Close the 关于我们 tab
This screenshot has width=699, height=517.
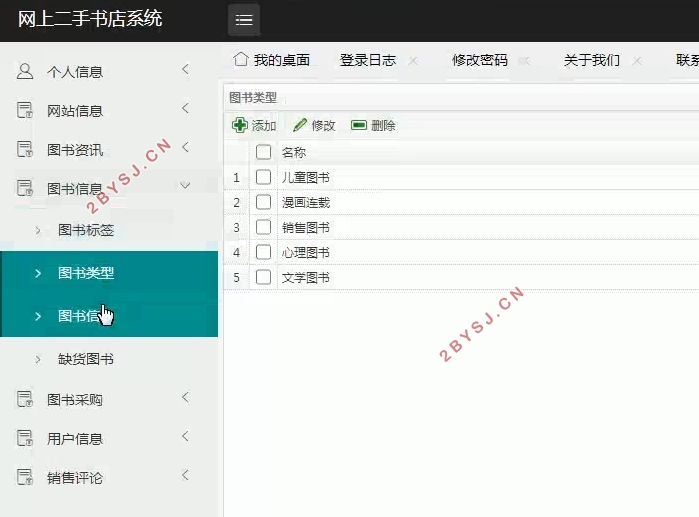(x=637, y=61)
